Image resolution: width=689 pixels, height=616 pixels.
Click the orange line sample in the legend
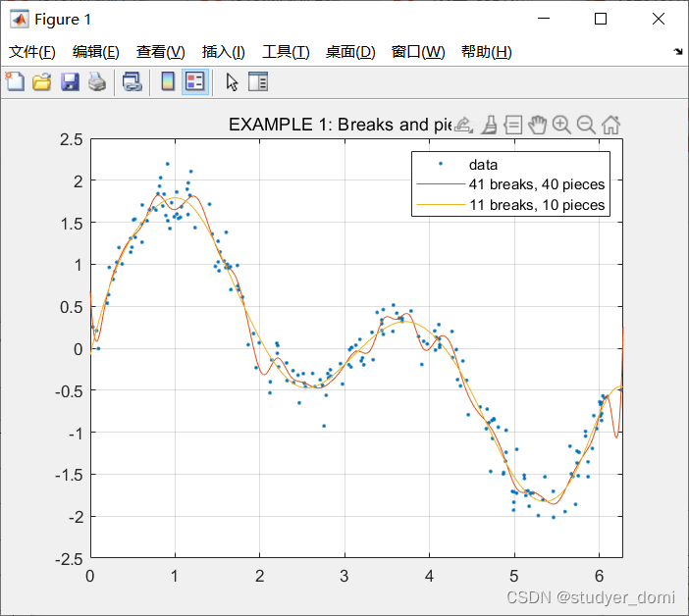441,184
